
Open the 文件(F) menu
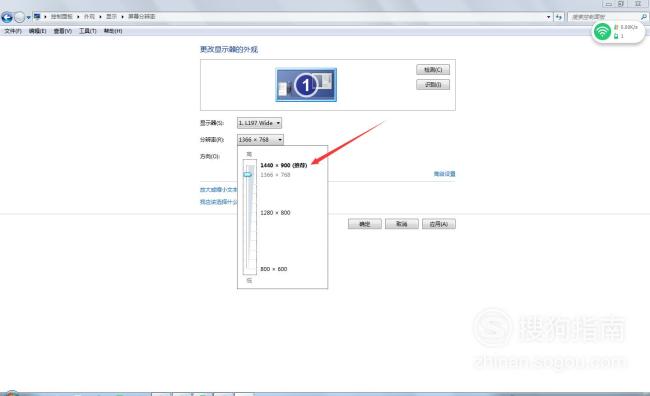[12, 31]
